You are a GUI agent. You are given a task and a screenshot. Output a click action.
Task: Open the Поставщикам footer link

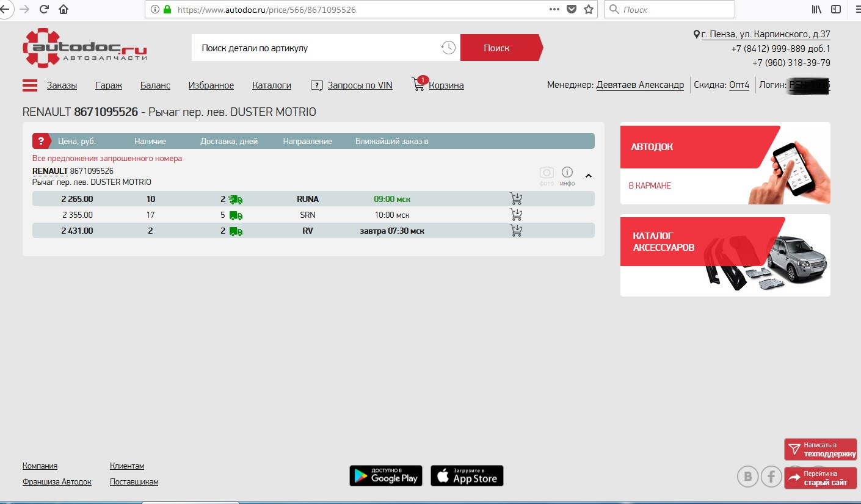click(x=134, y=481)
